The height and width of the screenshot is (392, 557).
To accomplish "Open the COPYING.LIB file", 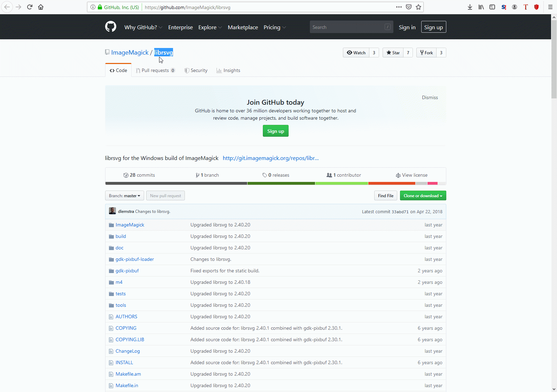I will pos(130,339).
